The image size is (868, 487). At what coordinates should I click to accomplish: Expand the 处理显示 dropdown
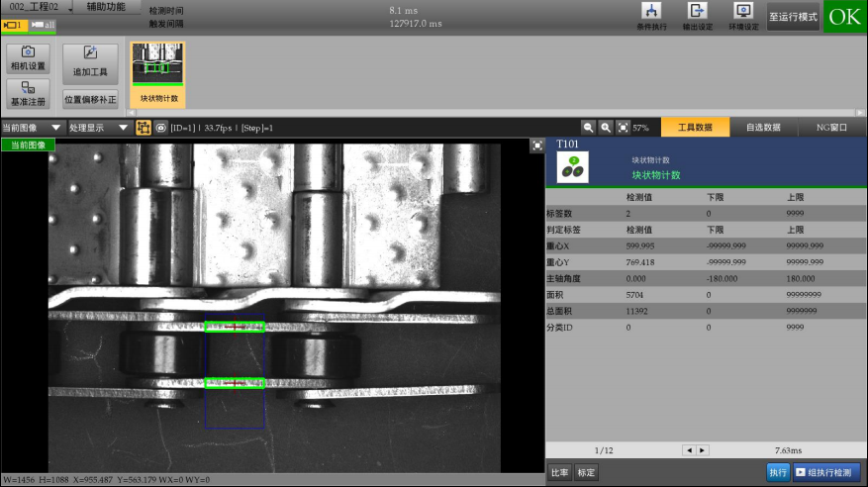pos(99,128)
